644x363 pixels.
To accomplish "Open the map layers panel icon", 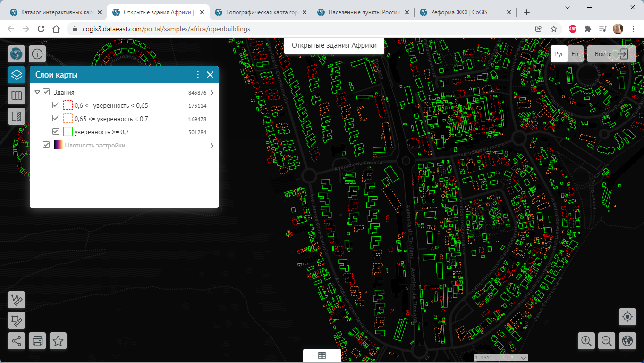I will coord(17,75).
